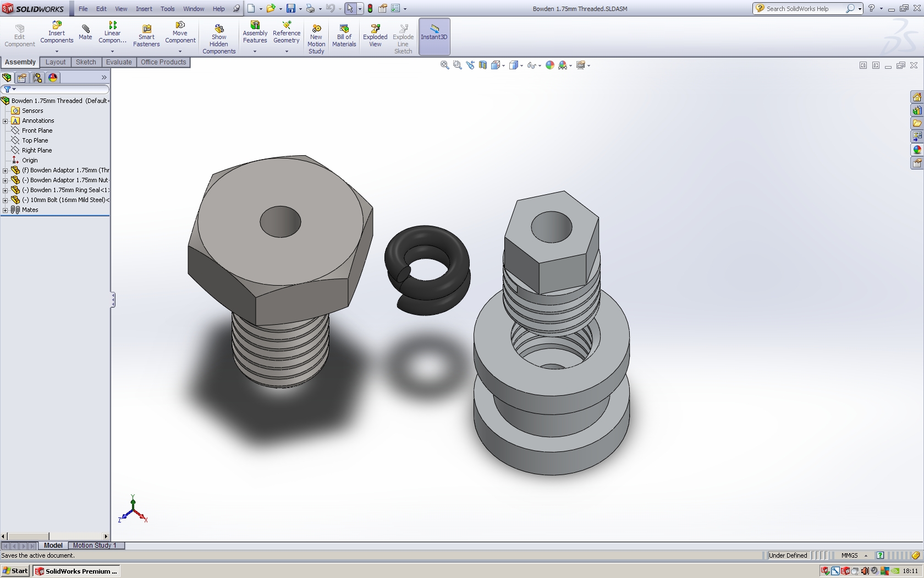Expand the 10mm Bolt component
This screenshot has height=578, width=924.
(5, 200)
